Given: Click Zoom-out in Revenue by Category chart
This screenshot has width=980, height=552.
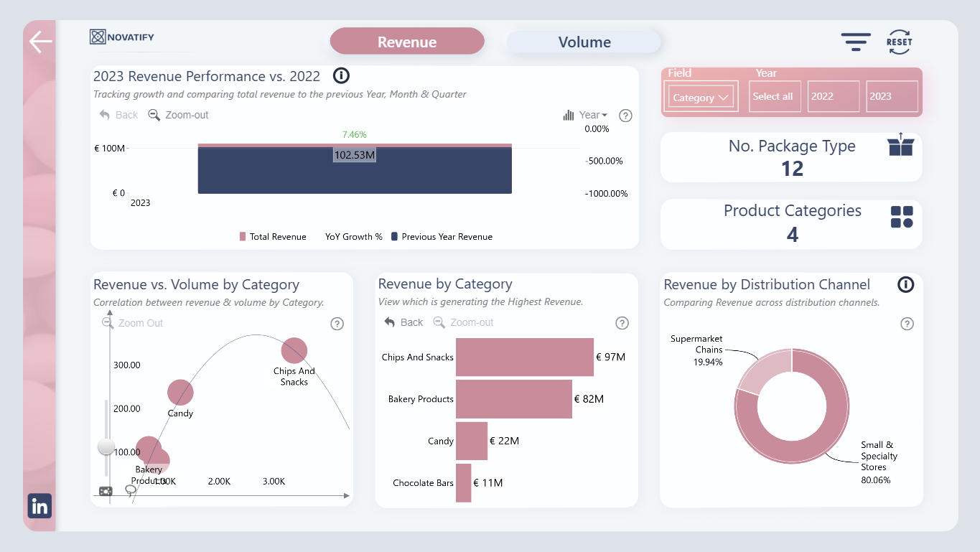Looking at the screenshot, I should click(463, 322).
